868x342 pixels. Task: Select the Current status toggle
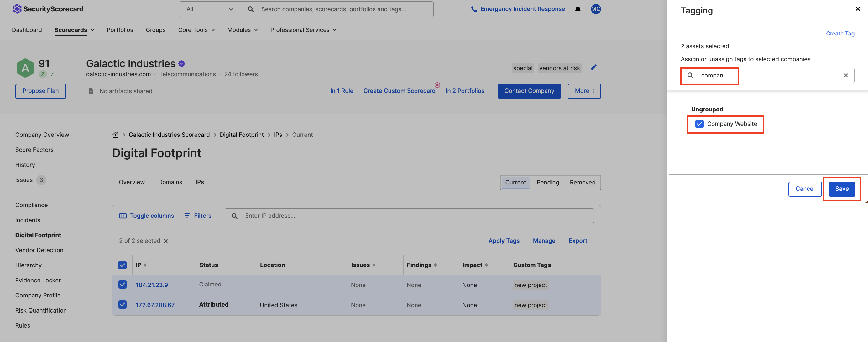coord(515,183)
